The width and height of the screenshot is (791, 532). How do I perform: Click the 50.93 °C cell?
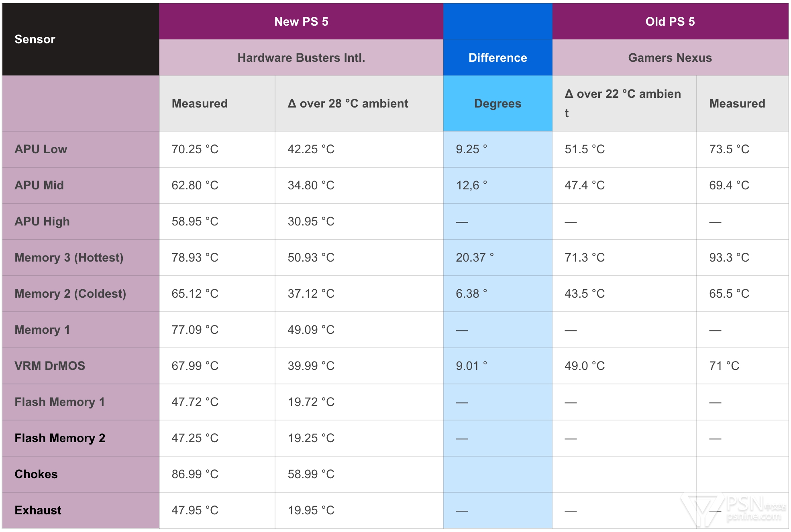click(359, 258)
